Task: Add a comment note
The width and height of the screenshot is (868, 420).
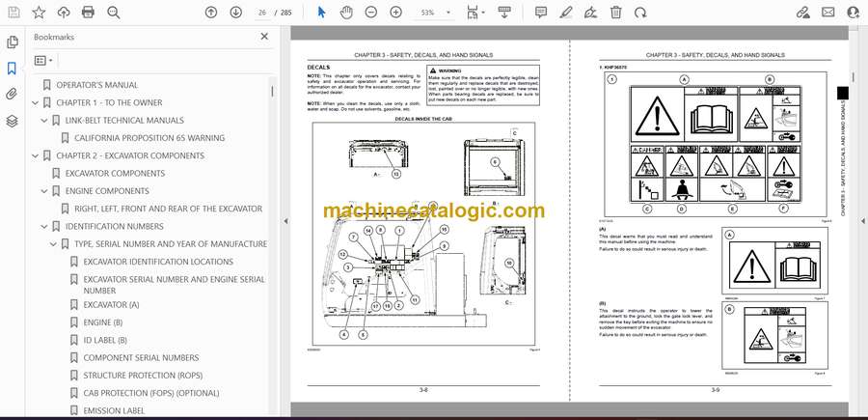Action: [541, 13]
